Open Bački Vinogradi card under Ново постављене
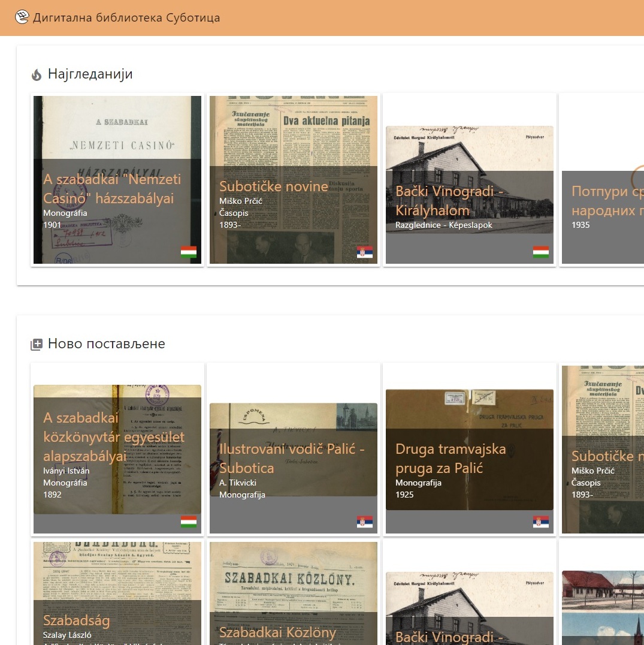This screenshot has height=645, width=644. (469, 608)
